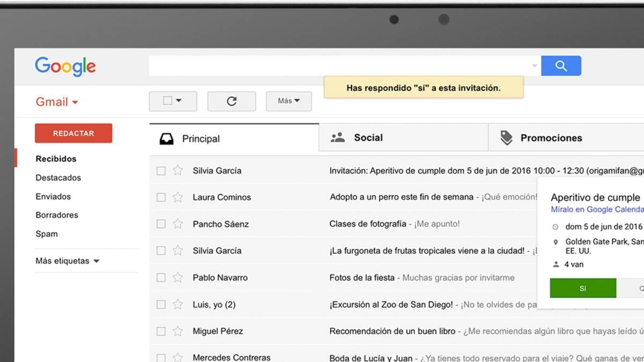
Task: Expand the Más actions dropdown
Action: click(289, 101)
